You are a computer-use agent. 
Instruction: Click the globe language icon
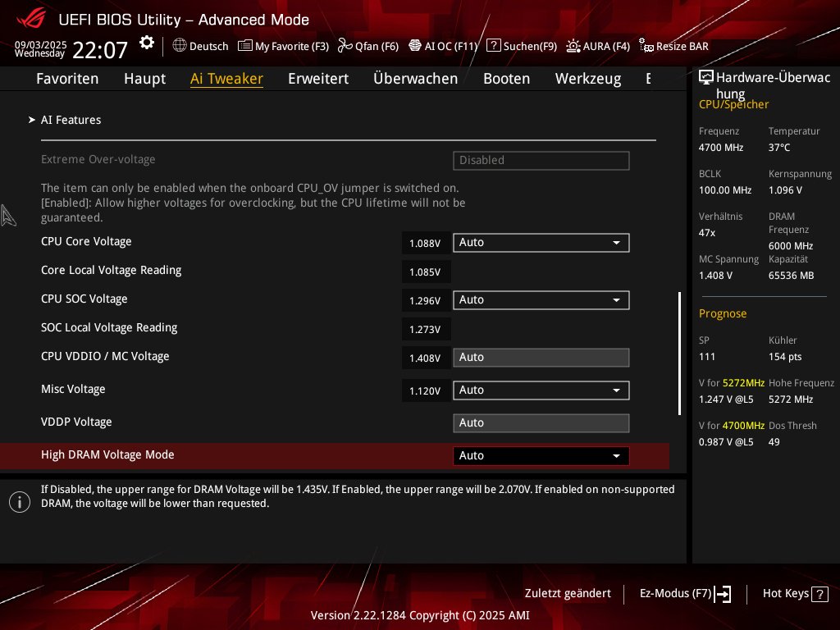click(x=180, y=46)
